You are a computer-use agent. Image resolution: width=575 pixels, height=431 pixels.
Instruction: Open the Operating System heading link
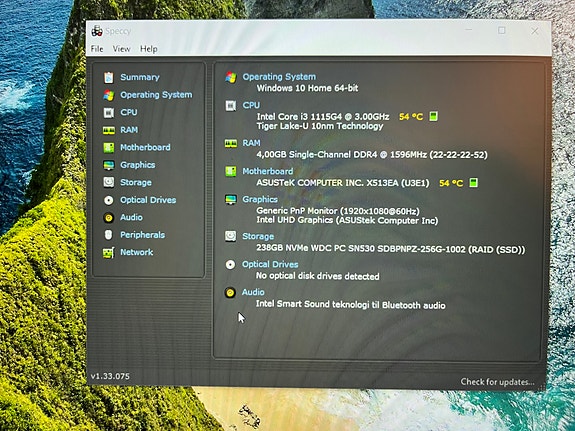(279, 77)
